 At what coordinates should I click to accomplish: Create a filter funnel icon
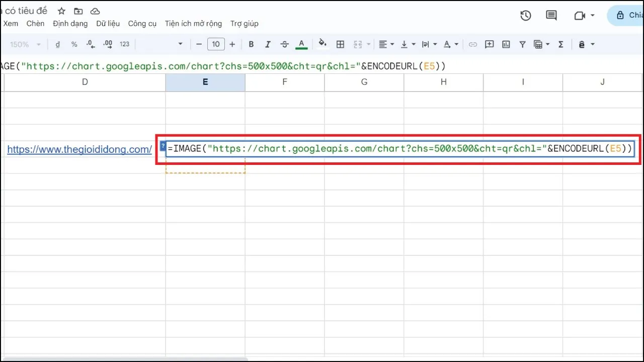(x=522, y=44)
